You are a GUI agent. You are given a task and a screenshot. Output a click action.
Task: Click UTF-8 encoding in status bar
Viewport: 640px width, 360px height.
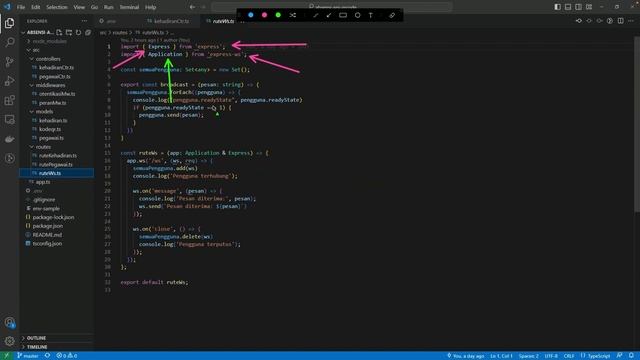[x=551, y=356]
